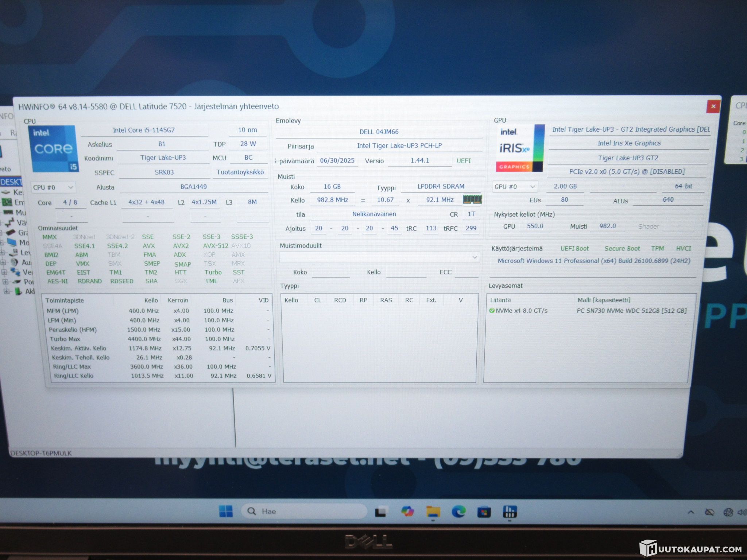Click the Hae search box in the taskbar
The width and height of the screenshot is (747, 560).
pyautogui.click(x=304, y=511)
